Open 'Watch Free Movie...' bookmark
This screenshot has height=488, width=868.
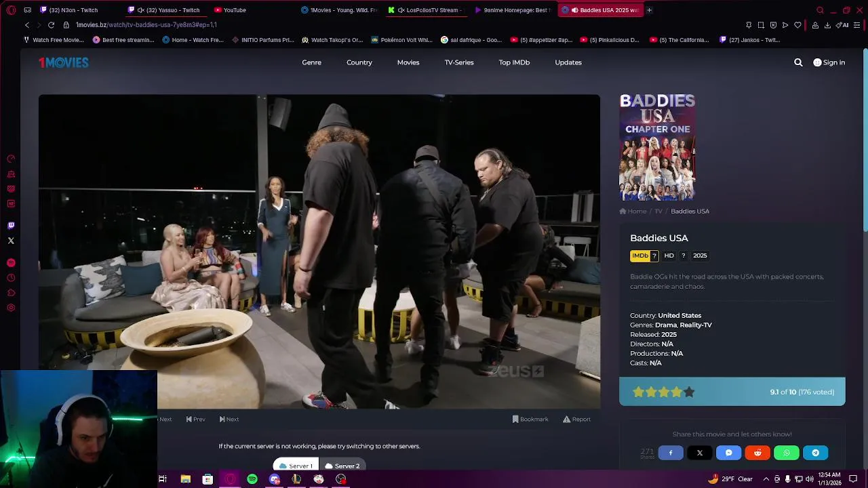coord(53,40)
